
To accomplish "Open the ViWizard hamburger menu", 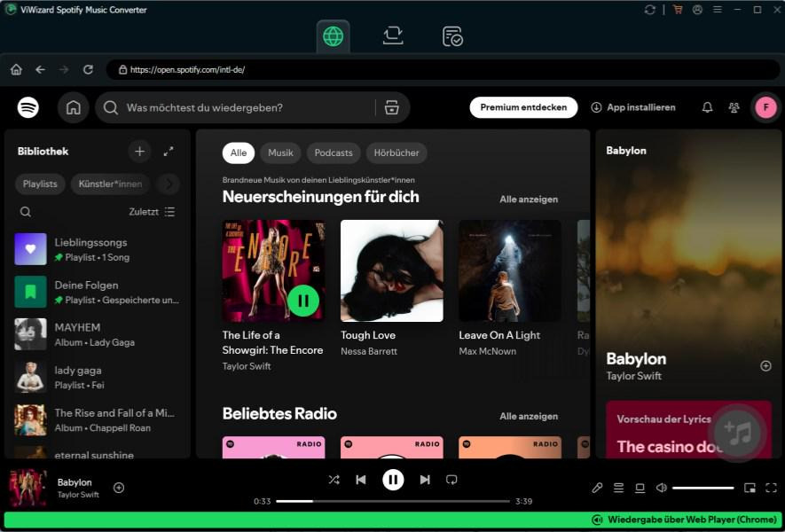I will [718, 10].
